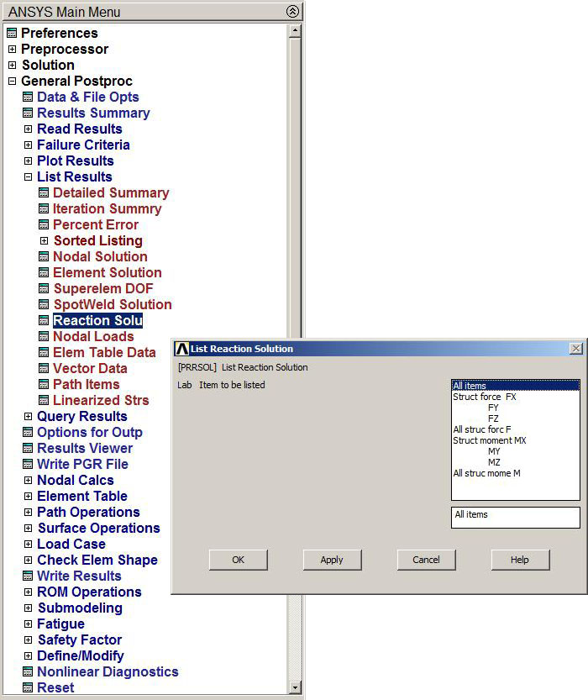Image resolution: width=588 pixels, height=700 pixels.
Task: Click the Nodal Solution item icon
Action: coord(44,257)
